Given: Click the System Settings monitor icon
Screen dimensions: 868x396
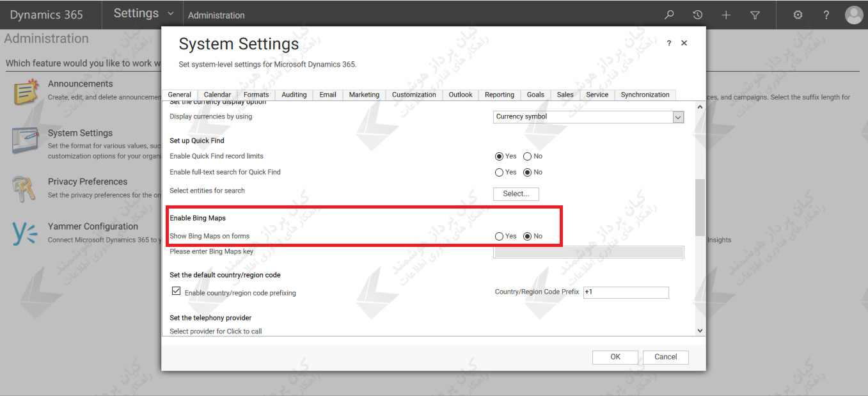Looking at the screenshot, I should 26,141.
